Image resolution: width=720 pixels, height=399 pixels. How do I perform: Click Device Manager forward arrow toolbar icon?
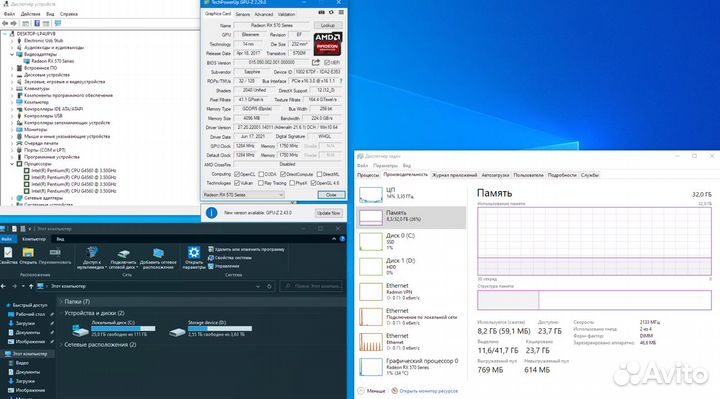(x=13, y=23)
